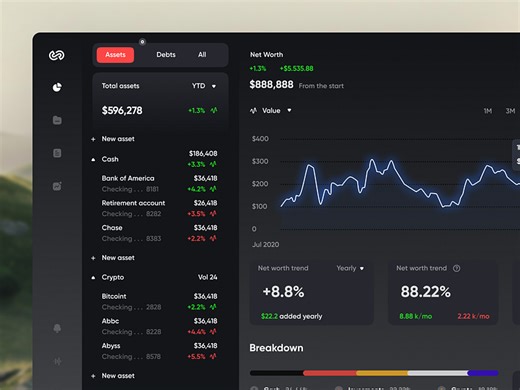Click the $22.2 added yearly text
This screenshot has height=390, width=520.
[292, 316]
